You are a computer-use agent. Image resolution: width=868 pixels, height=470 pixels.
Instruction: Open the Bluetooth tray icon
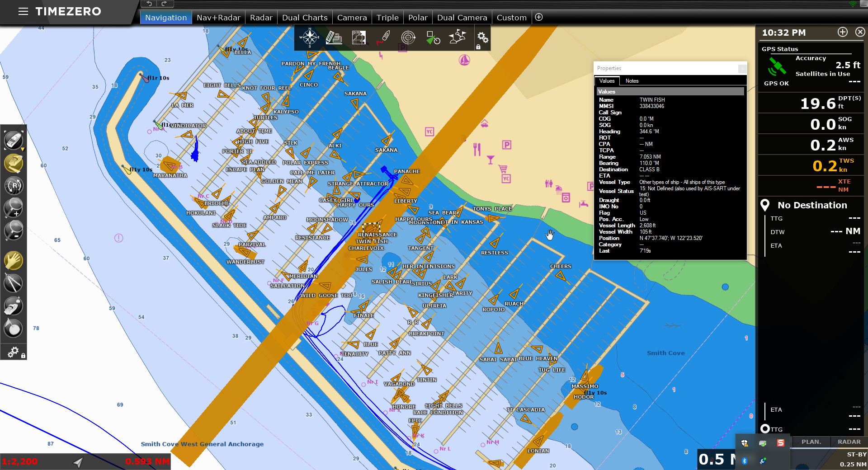pos(745,461)
